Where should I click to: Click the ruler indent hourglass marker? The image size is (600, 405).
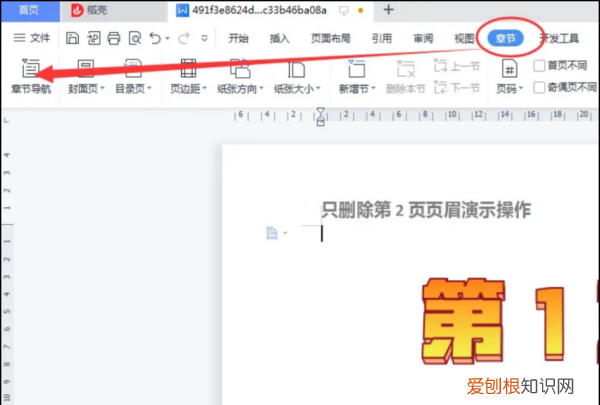pos(321,116)
